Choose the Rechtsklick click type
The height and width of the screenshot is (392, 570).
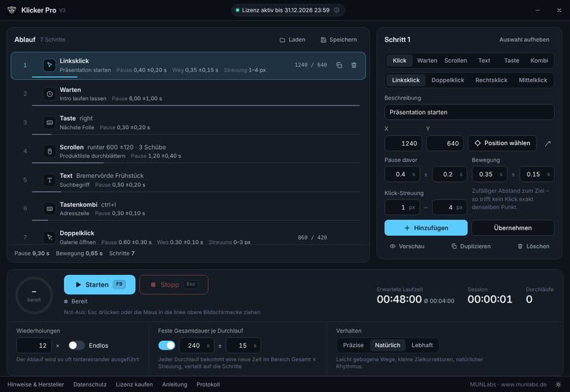tap(491, 80)
